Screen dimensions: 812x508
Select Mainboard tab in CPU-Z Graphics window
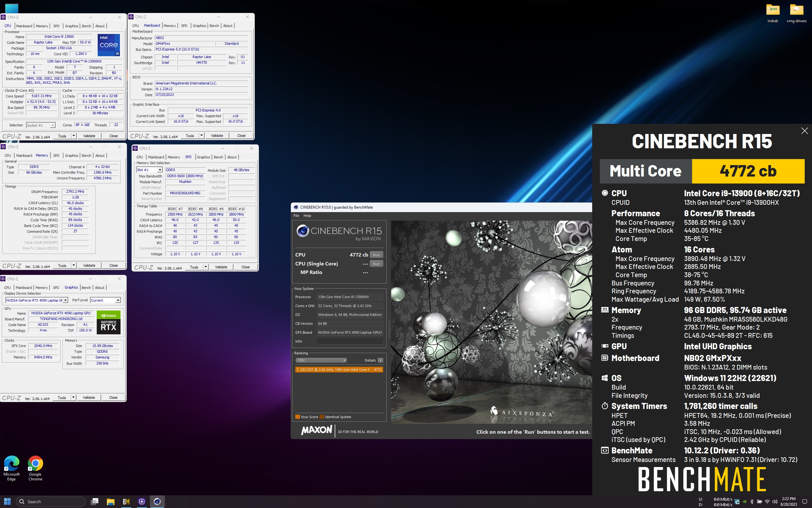pos(24,288)
